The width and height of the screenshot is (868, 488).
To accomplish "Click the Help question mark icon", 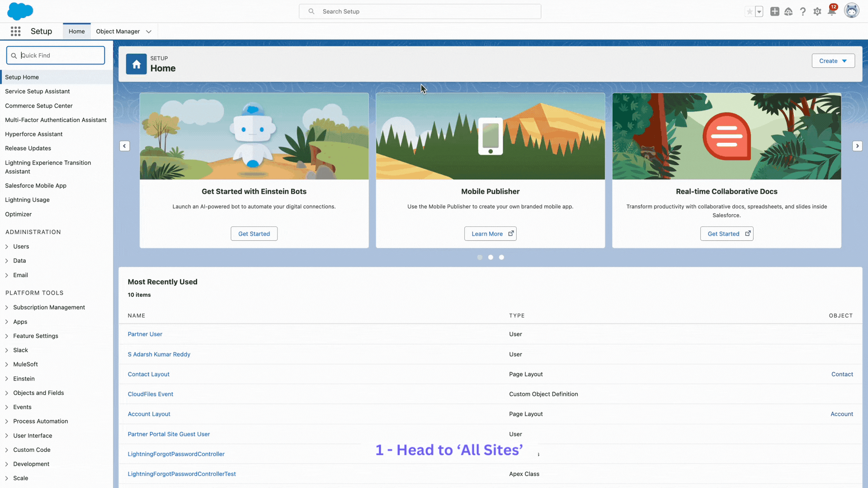I will click(803, 11).
